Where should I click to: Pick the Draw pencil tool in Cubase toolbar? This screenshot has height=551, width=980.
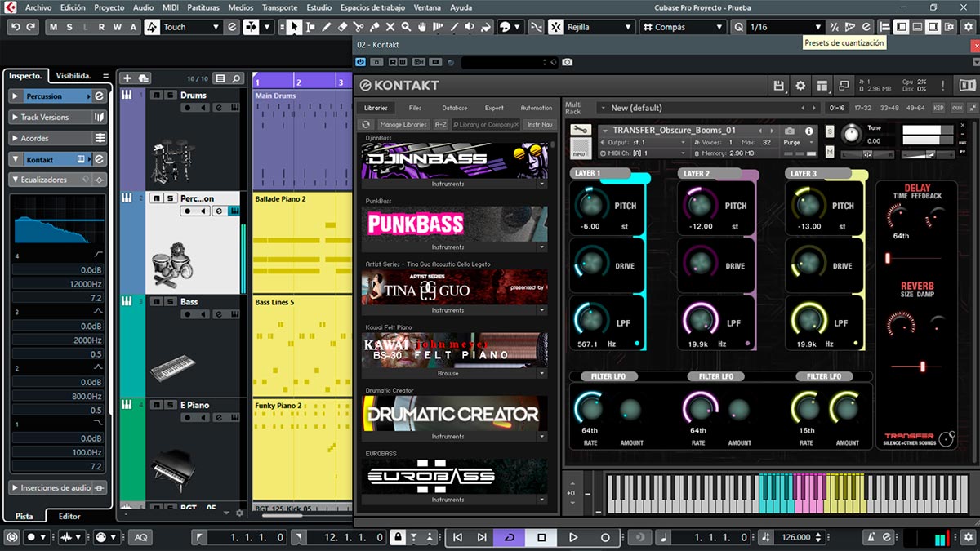click(x=327, y=27)
